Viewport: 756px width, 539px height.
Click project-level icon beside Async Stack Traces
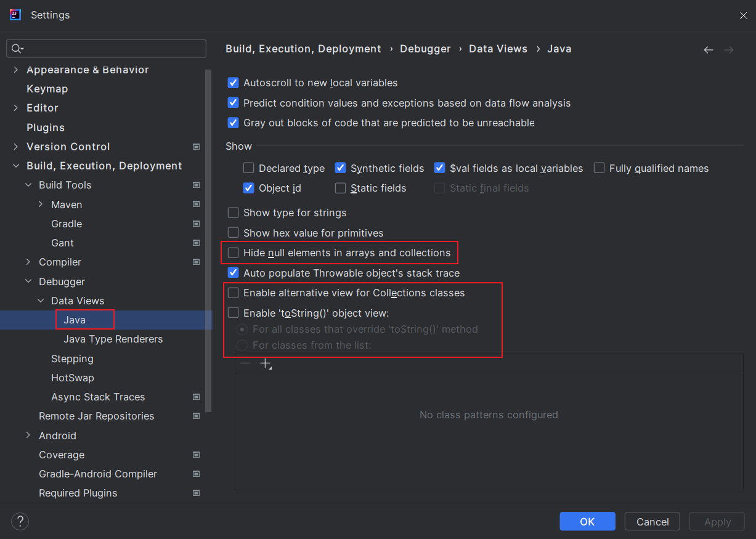pyautogui.click(x=196, y=397)
